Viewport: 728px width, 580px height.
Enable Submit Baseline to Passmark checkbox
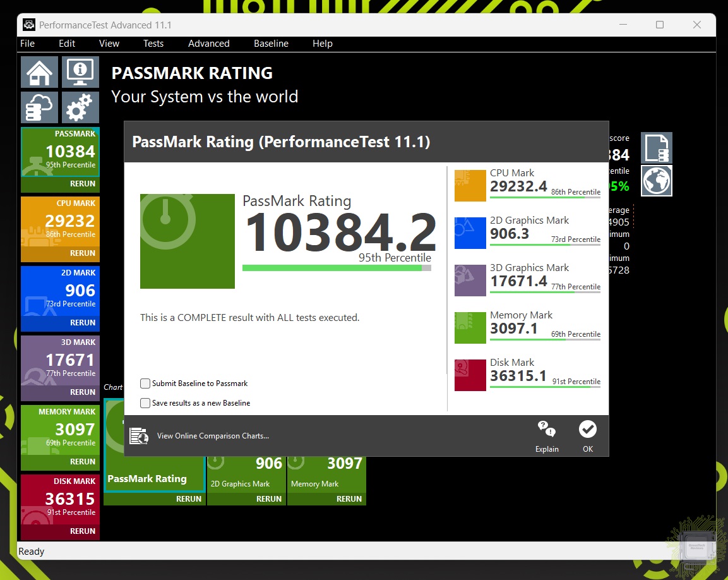point(145,384)
